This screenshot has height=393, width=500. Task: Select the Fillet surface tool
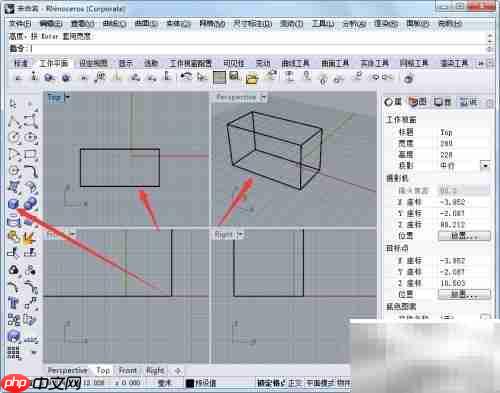click(31, 187)
